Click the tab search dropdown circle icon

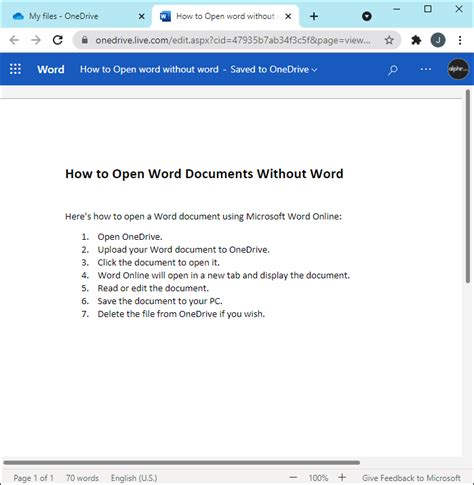pyautogui.click(x=367, y=16)
